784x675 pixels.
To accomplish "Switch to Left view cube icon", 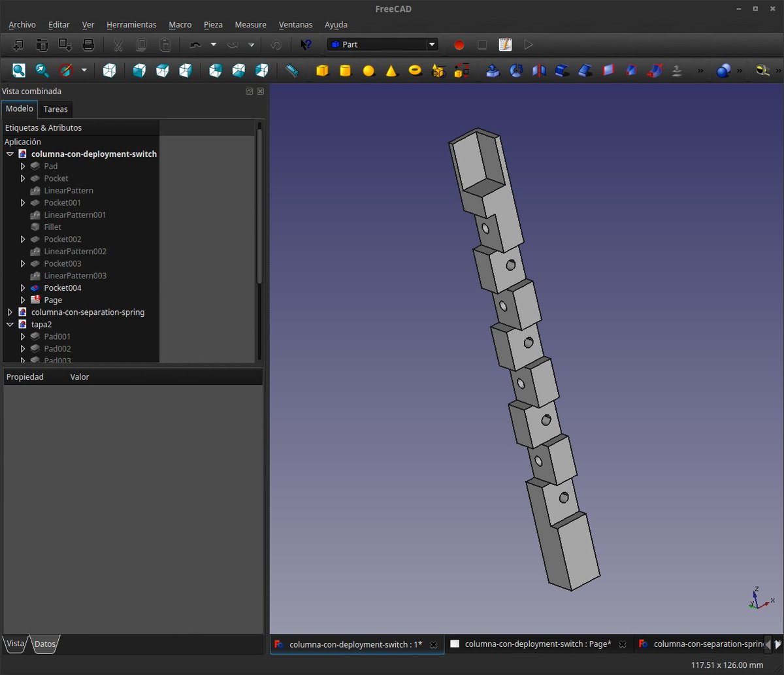I will [x=261, y=70].
